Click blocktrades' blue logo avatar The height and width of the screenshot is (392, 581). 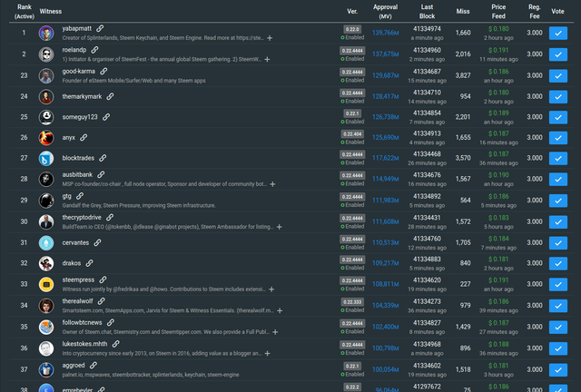pos(46,159)
